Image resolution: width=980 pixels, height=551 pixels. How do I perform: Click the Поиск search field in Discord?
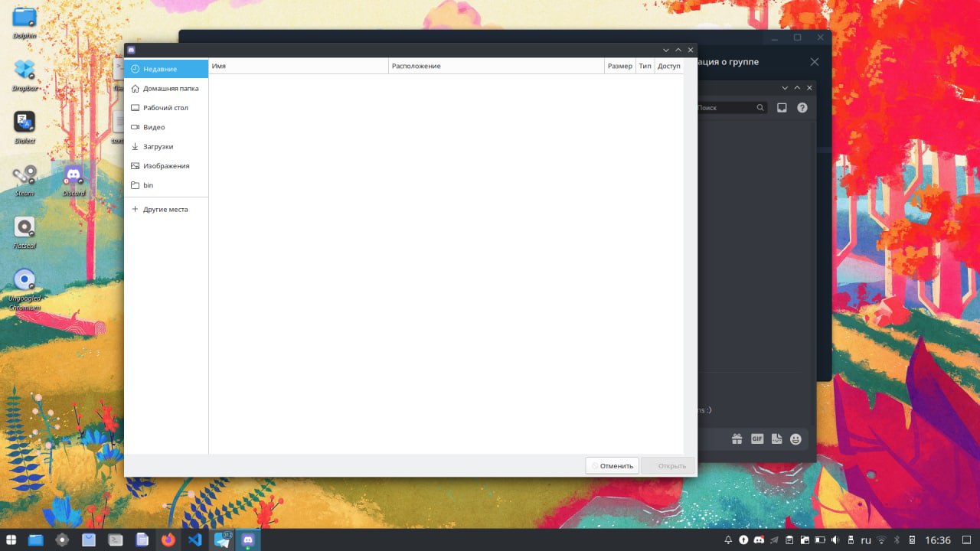[x=730, y=108]
